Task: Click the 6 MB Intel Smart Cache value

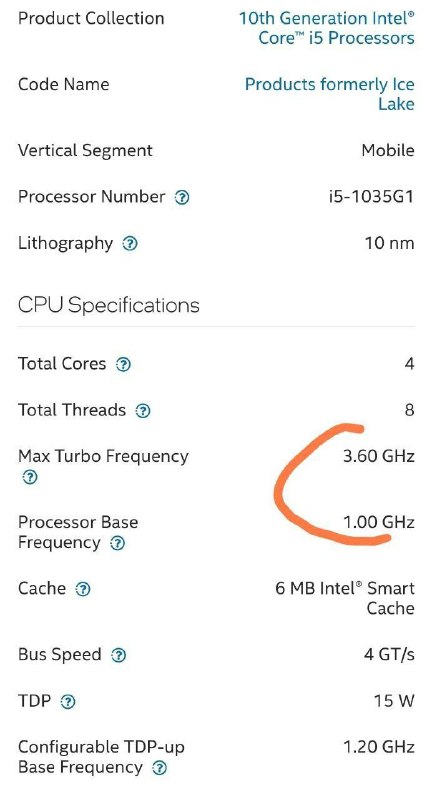Action: pos(345,598)
